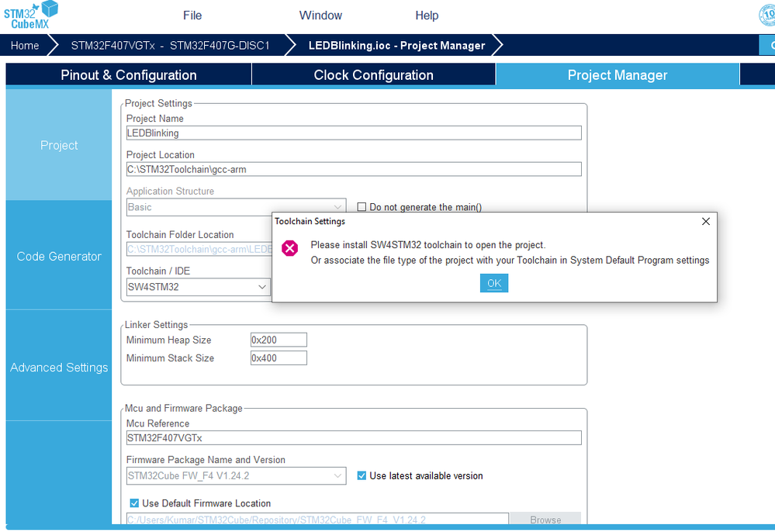Click OK in the Toolchain Settings dialog
Screen dimensions: 775x532
[493, 283]
